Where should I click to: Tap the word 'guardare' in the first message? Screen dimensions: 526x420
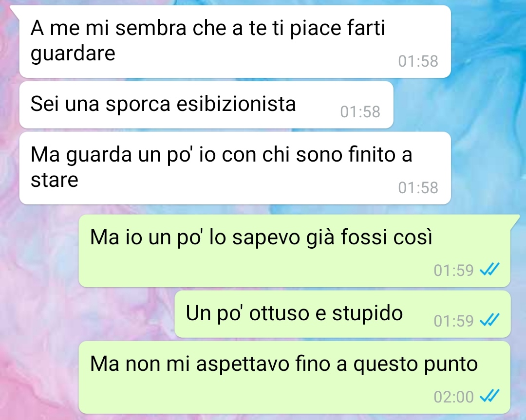pos(73,54)
